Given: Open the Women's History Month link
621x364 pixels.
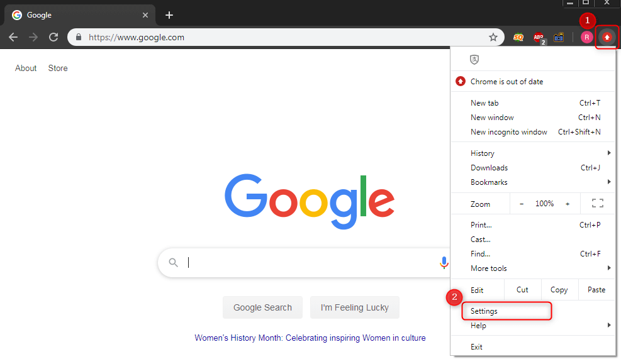Looking at the screenshot, I should (x=310, y=338).
